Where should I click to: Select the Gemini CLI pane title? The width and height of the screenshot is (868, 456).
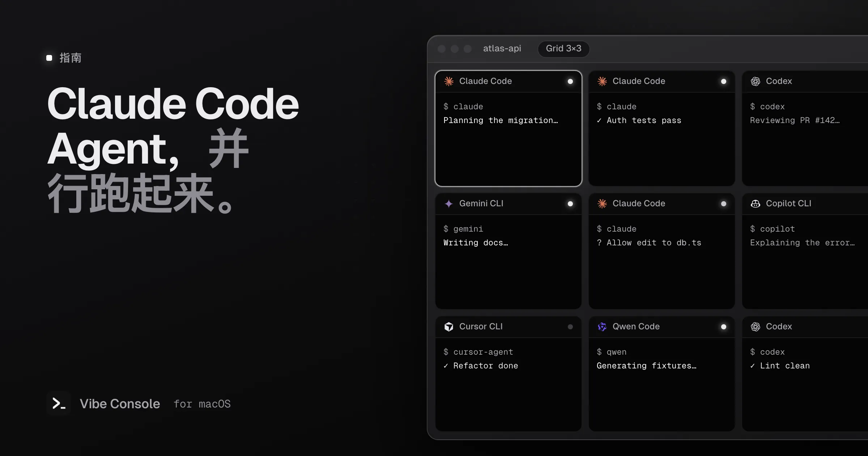tap(481, 203)
